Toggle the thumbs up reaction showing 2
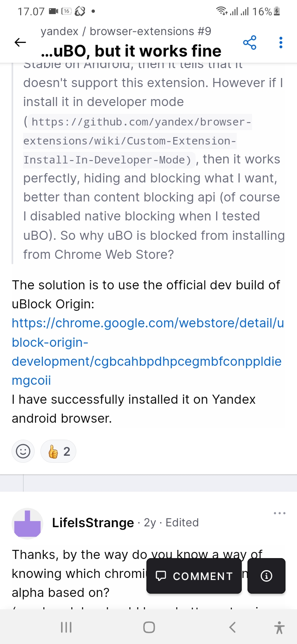The image size is (297, 644). coord(58,451)
